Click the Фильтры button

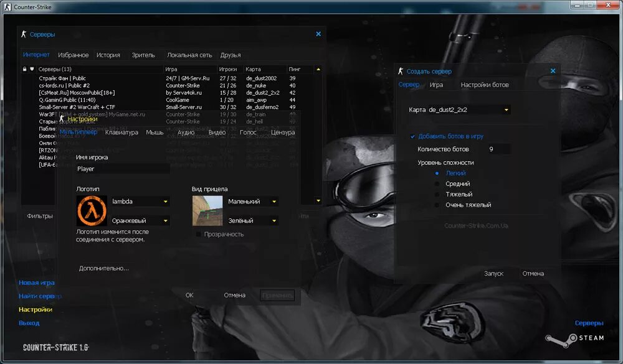click(40, 216)
